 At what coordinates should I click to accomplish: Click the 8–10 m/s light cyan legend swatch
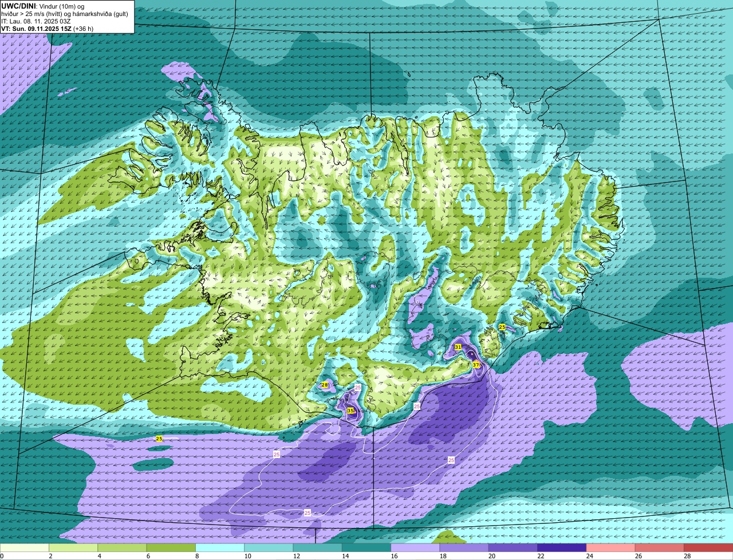[220, 548]
